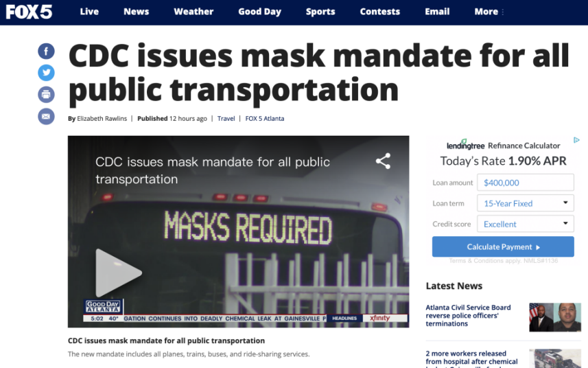Click the Loan amount input field
This screenshot has height=368, width=588.
click(x=526, y=183)
